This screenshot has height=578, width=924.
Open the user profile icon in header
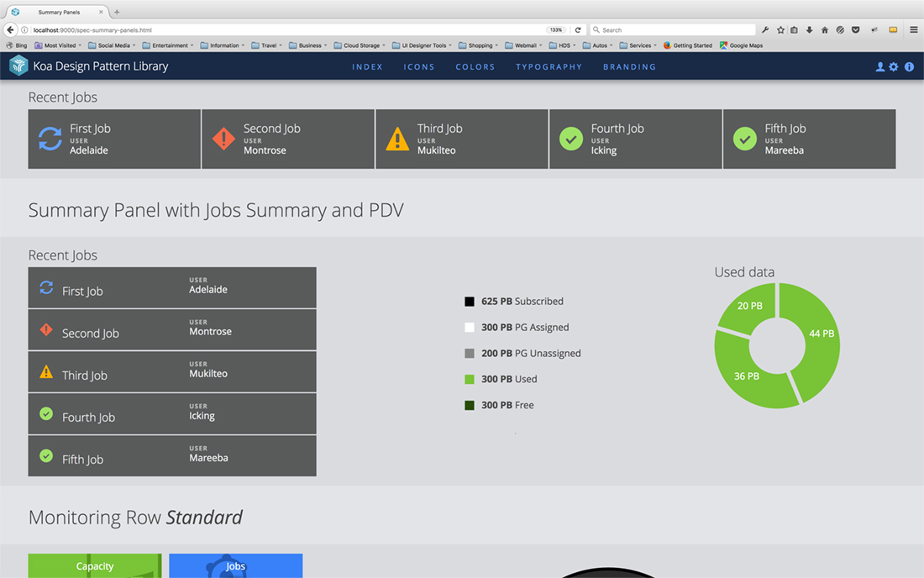(880, 67)
